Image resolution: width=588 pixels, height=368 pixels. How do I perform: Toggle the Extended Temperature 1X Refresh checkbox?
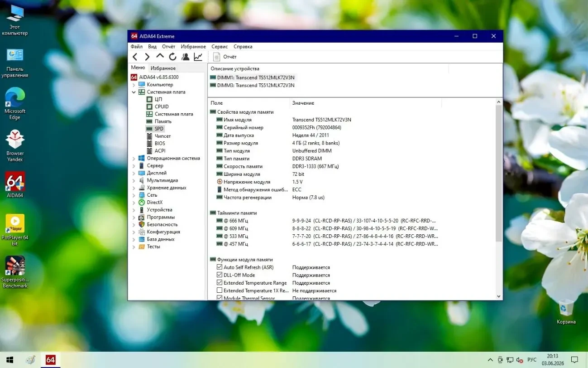220,291
